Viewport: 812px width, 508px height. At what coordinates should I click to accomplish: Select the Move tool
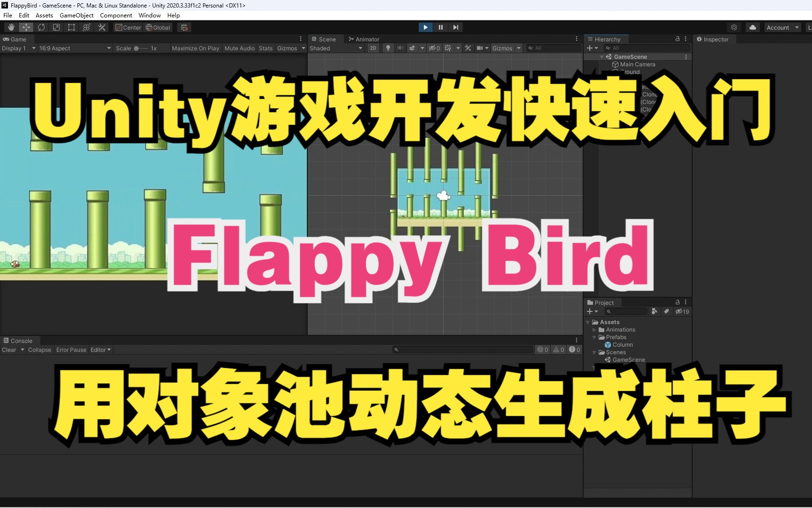(26, 27)
